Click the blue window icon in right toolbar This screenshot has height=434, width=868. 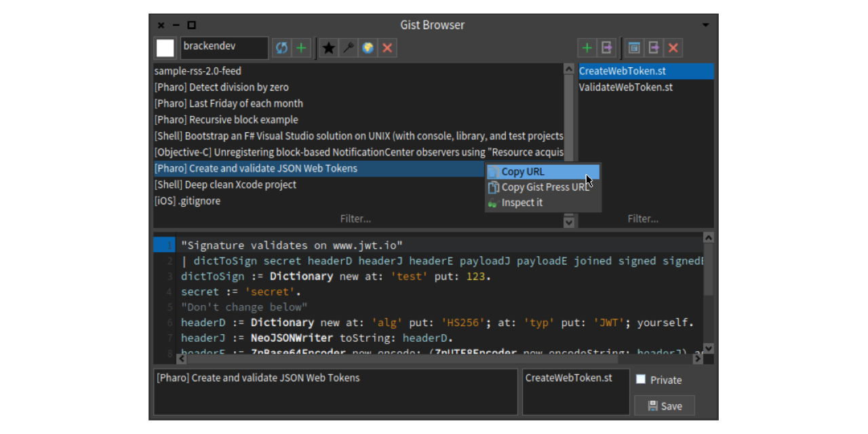(x=634, y=48)
